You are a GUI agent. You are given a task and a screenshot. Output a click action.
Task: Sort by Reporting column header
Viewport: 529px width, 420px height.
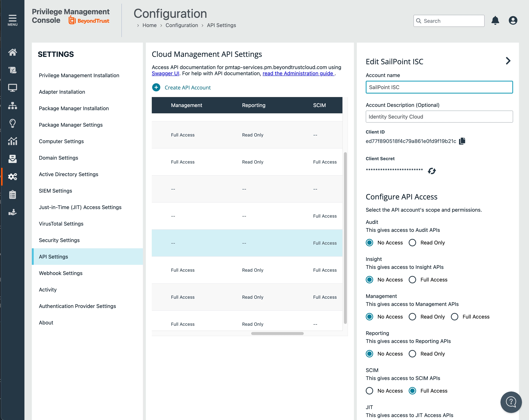click(x=254, y=105)
